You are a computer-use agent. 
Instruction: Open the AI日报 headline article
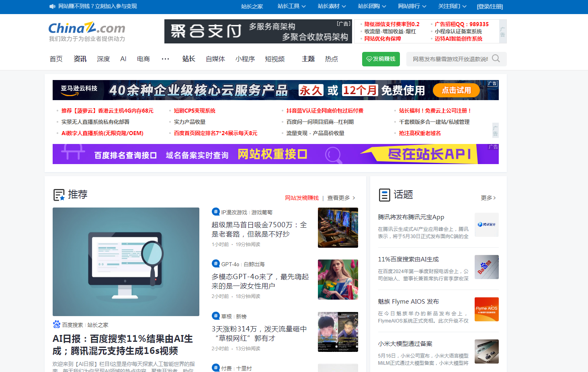click(123, 345)
